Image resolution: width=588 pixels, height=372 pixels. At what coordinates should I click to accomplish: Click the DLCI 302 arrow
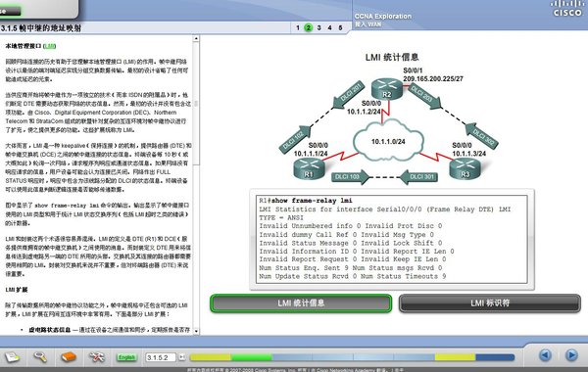pos(482,136)
